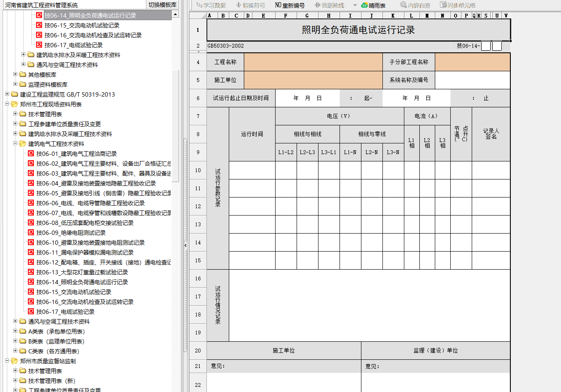Click the 工程名称 orange input cell

coord(313,62)
